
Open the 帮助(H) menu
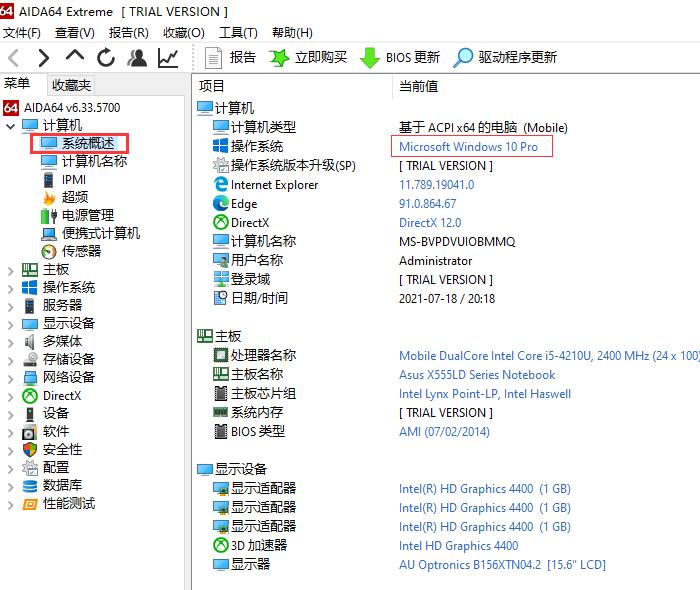tap(292, 33)
